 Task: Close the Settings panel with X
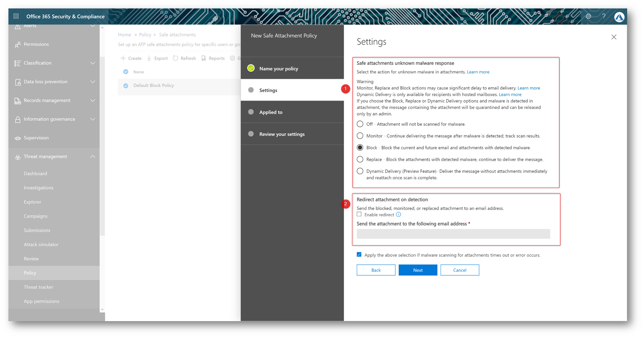(x=614, y=37)
